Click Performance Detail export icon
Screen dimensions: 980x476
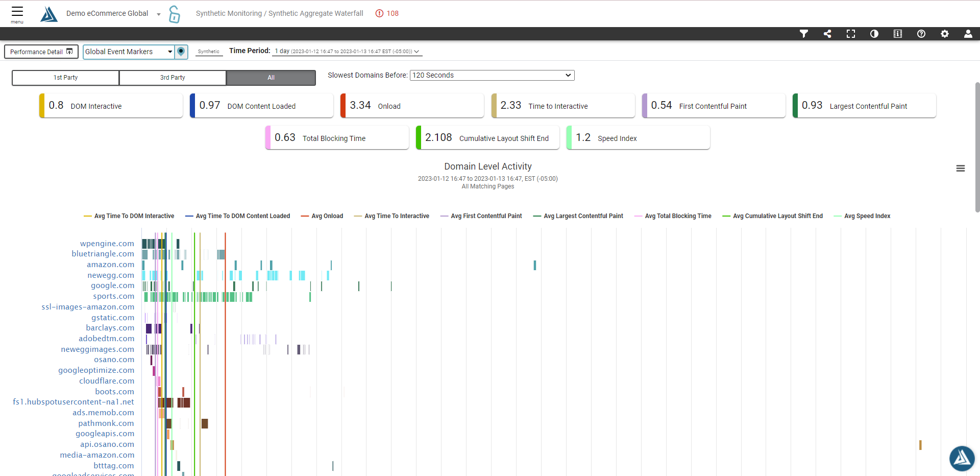[69, 52]
